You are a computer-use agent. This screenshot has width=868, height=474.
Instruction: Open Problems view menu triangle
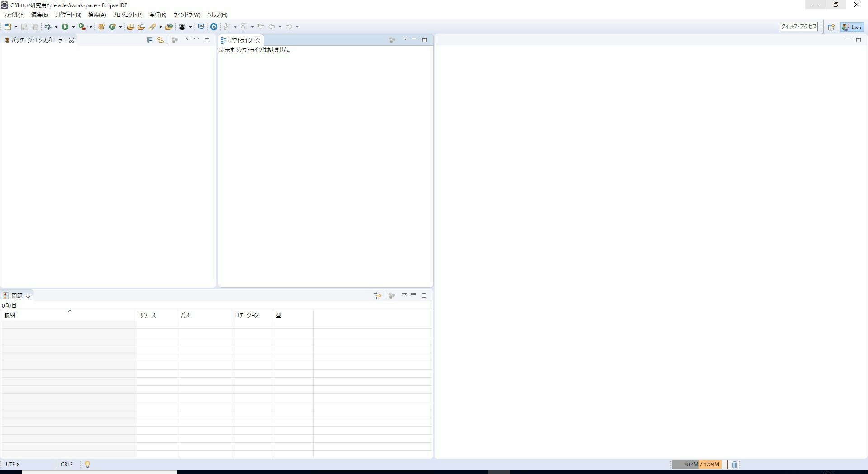(405, 295)
